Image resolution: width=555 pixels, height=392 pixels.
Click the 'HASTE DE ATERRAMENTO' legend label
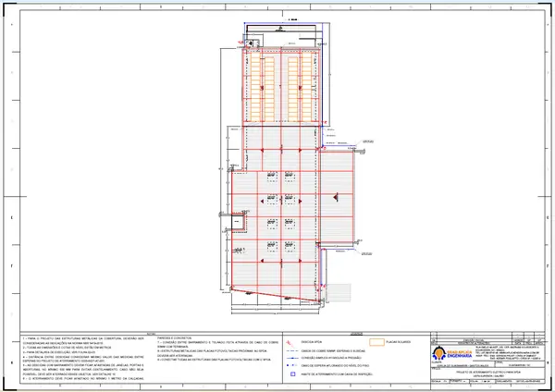coord(337,374)
